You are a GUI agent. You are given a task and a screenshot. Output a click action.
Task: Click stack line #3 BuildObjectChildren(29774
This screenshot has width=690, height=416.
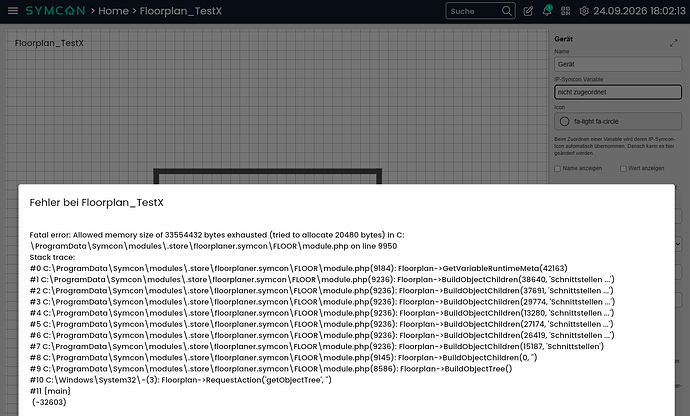323,302
